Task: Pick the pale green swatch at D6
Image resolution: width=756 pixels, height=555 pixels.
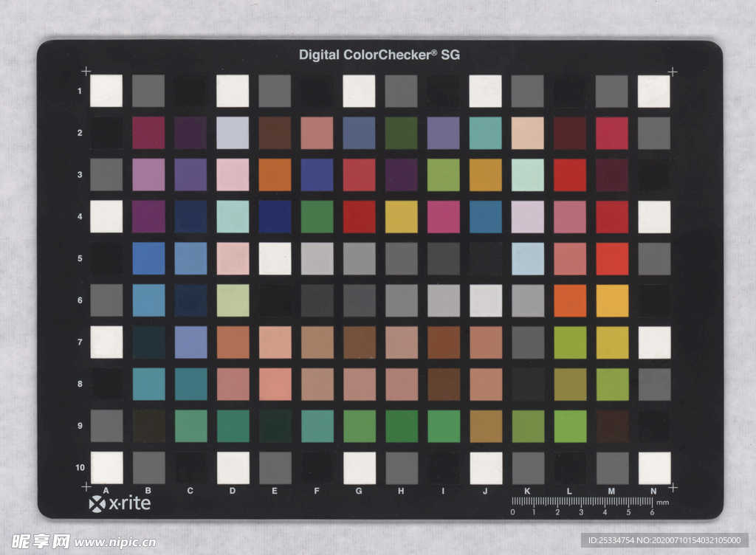Action: pos(233,300)
